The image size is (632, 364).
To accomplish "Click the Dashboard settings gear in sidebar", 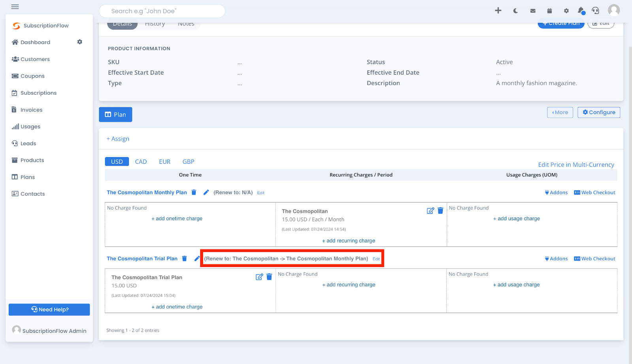I will coord(80,42).
